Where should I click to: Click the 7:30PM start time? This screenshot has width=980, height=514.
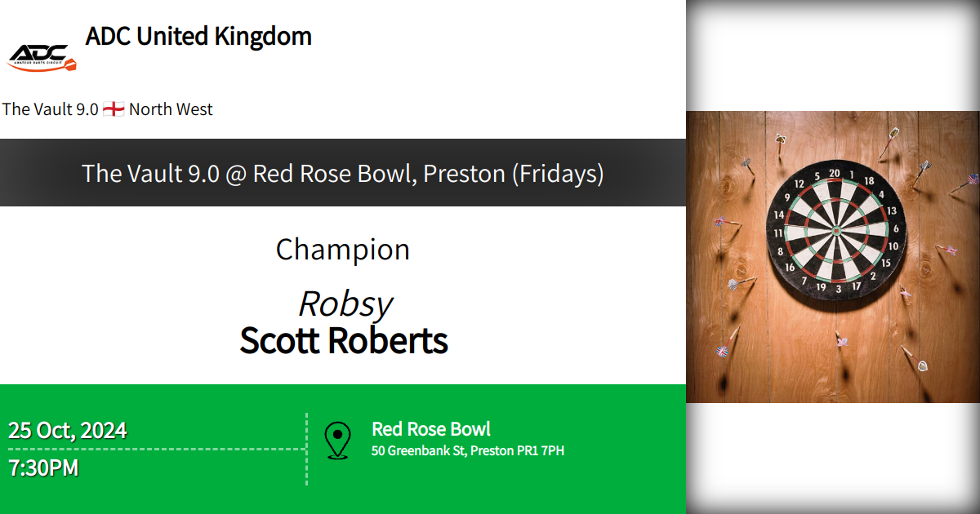point(43,468)
